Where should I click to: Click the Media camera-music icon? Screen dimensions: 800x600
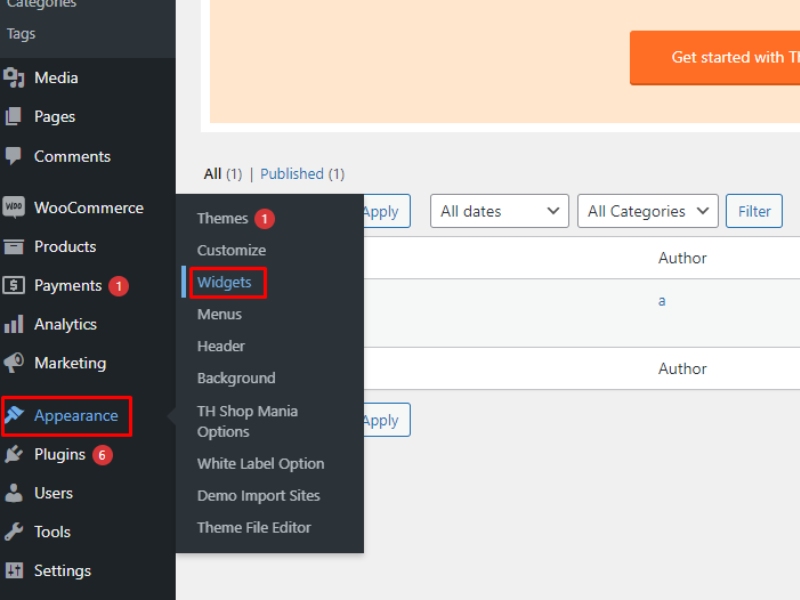pos(14,78)
